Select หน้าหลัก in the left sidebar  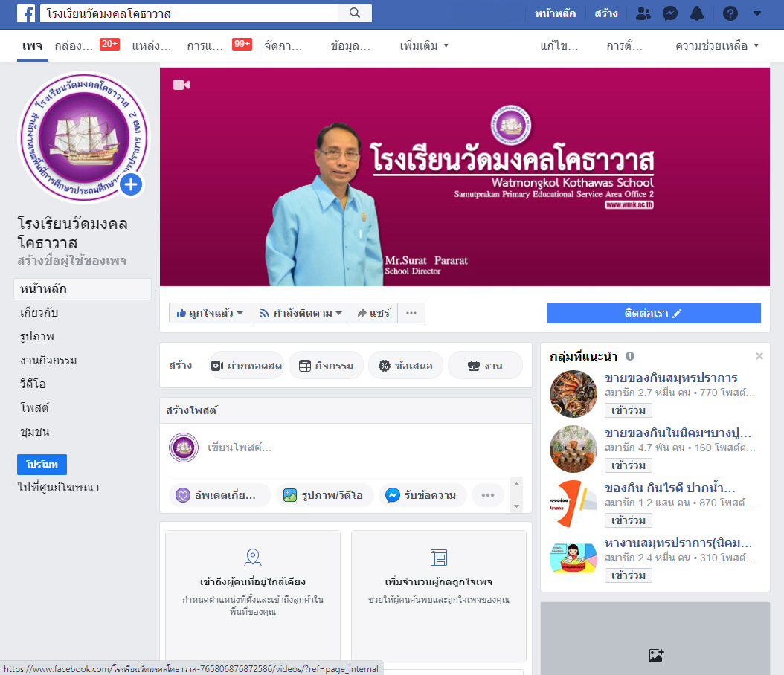point(83,289)
